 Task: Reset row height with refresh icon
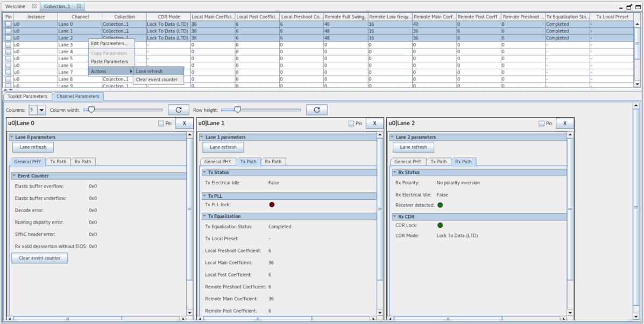click(317, 110)
